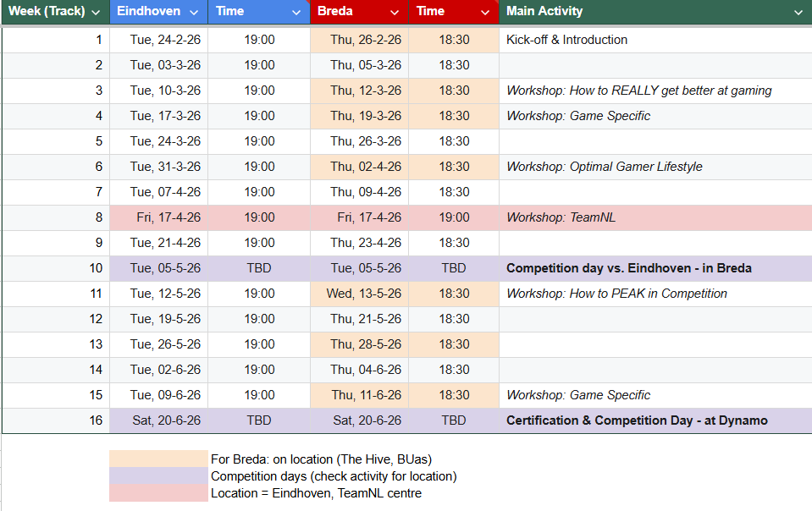Select the Breda date 'Thu, 26-2-26'
Viewport: 812px width, 511px height.
pyautogui.click(x=359, y=40)
